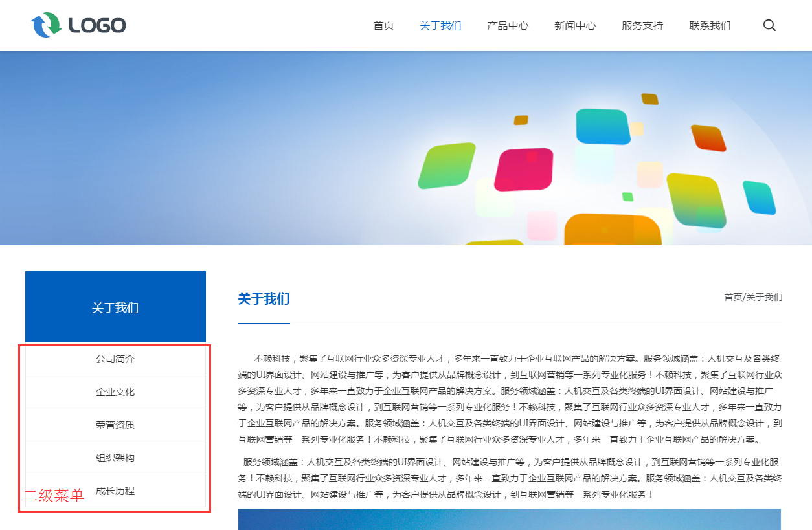
Task: Click the paragraph beginning 不赖科技，聚集了
Action: (510, 399)
